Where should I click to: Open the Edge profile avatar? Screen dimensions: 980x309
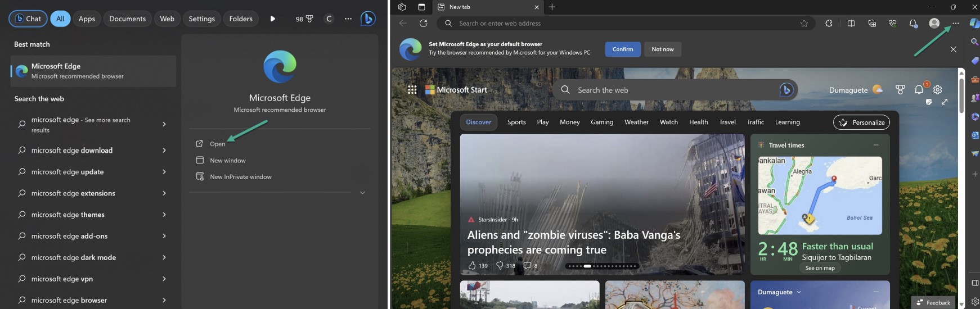[x=934, y=23]
